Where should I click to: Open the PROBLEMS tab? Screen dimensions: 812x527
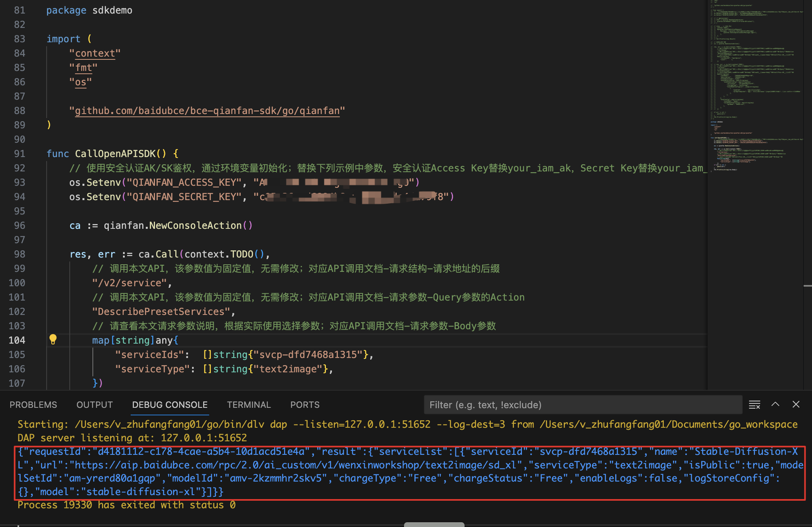pyautogui.click(x=33, y=405)
